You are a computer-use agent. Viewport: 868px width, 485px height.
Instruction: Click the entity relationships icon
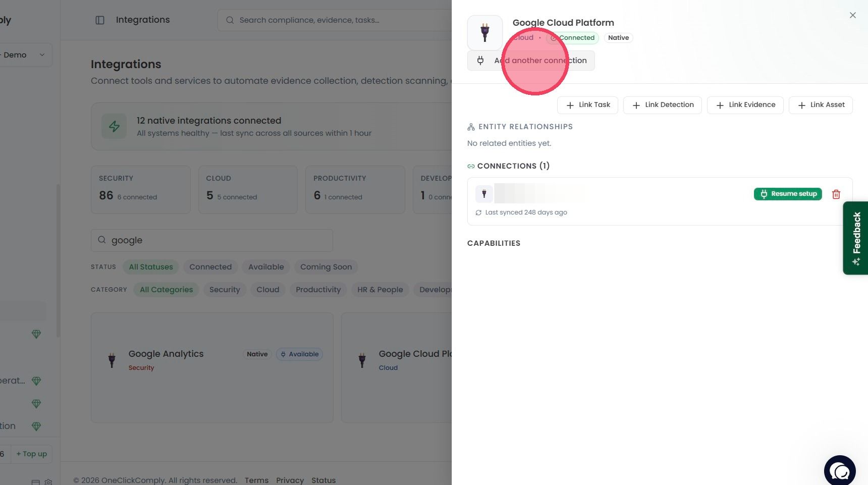click(471, 127)
